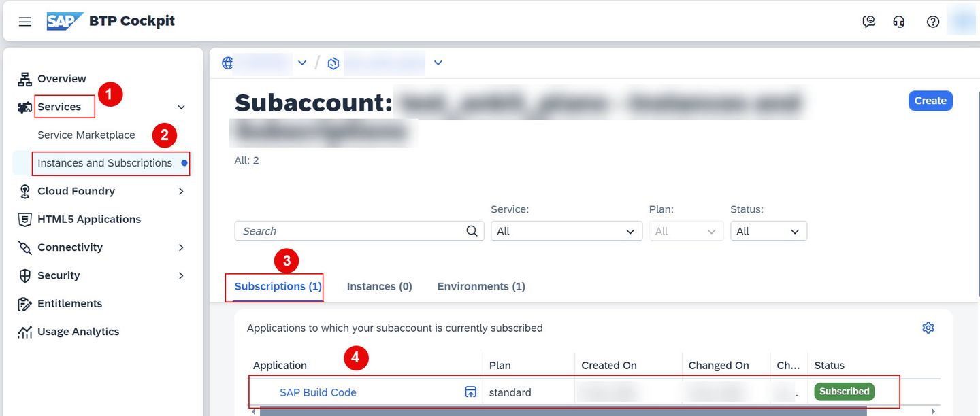
Task: Open the Usage Analytics page
Action: [78, 332]
